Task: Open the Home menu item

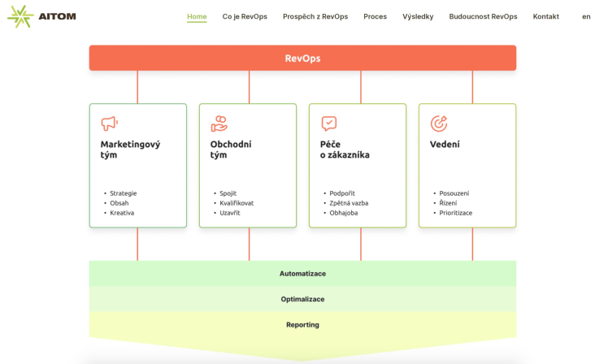Action: pyautogui.click(x=197, y=17)
